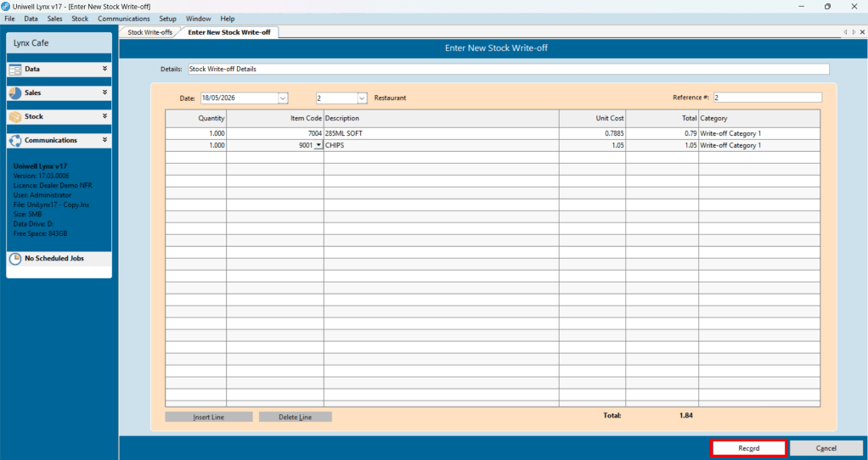Click the Sales pie chart icon
This screenshot has height=460, width=868.
click(15, 93)
